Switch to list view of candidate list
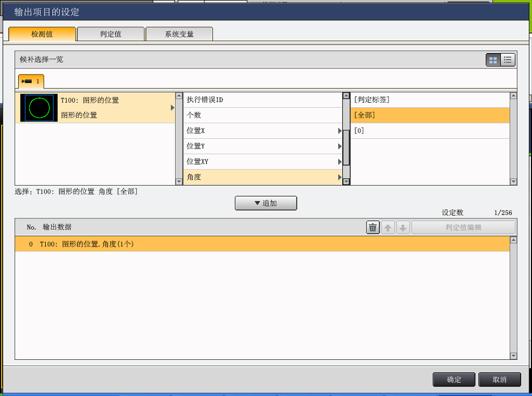 tap(508, 60)
